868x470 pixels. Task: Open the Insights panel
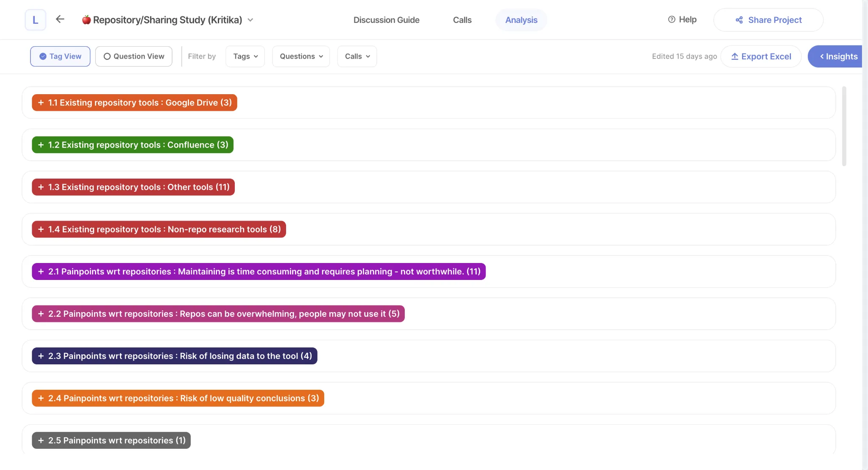[x=835, y=56]
